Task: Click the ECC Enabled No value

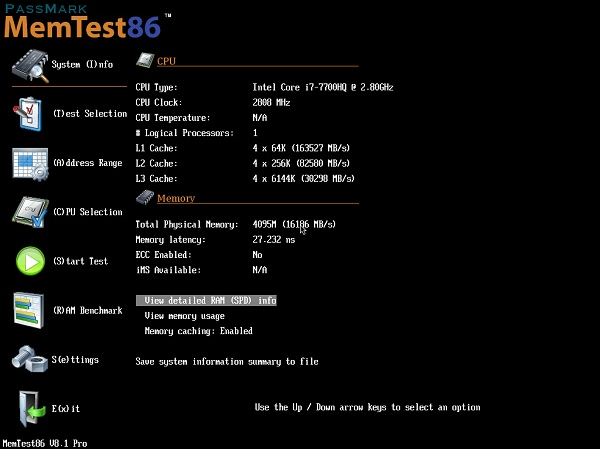Action: pyautogui.click(x=258, y=255)
